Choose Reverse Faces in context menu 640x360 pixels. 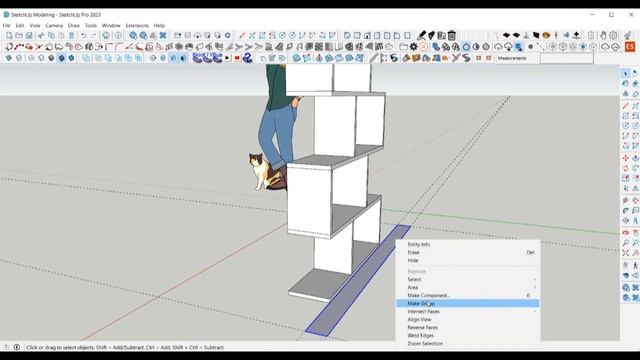468,327
